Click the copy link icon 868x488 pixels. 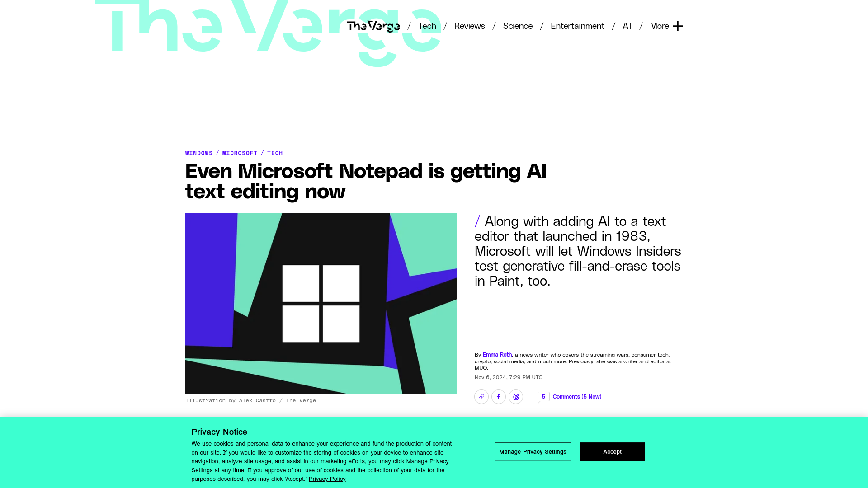pos(481,396)
